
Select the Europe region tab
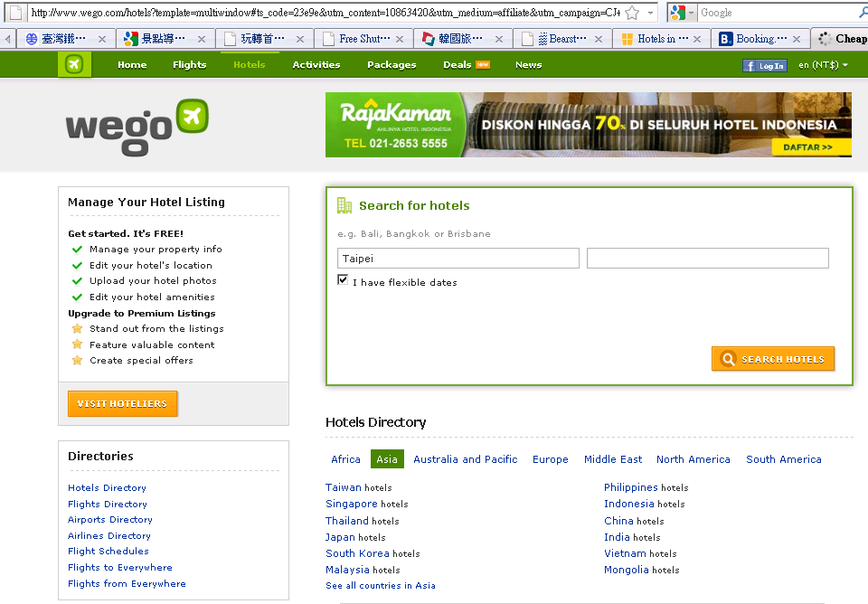(x=551, y=459)
